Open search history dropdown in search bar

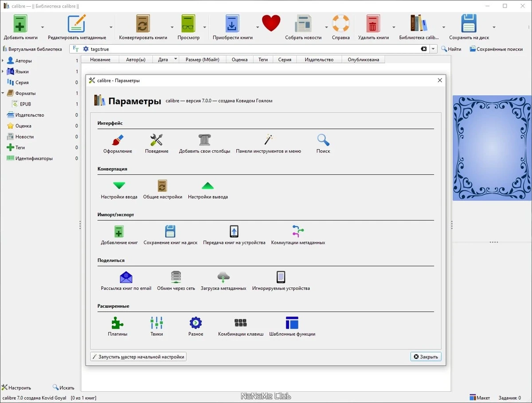point(433,49)
